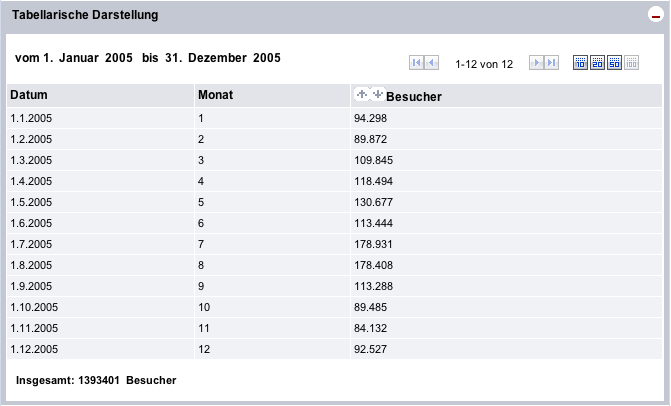Show 100 rows per page
671x406 pixels.
(631, 63)
